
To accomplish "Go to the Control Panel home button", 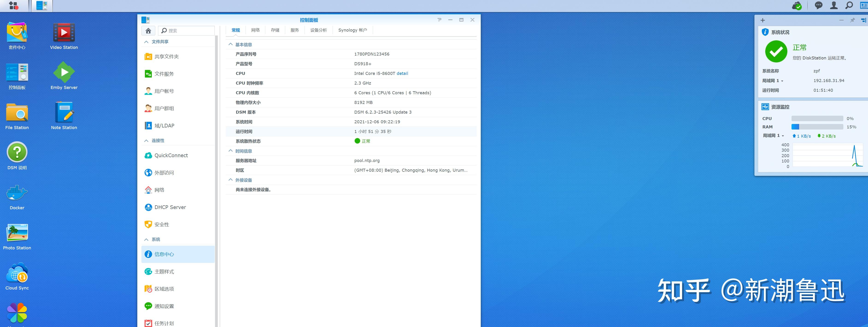I will [x=148, y=31].
